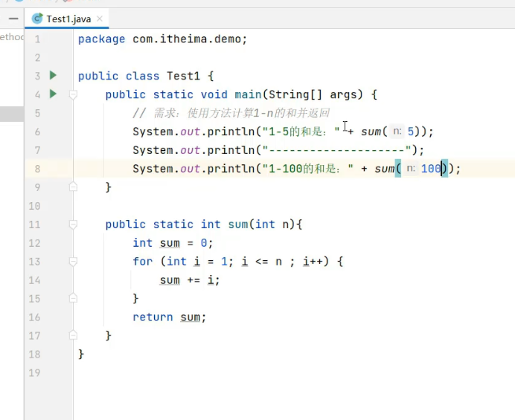The width and height of the screenshot is (515, 420).
Task: Click the for keyword on line 13
Action: pyautogui.click(x=143, y=262)
